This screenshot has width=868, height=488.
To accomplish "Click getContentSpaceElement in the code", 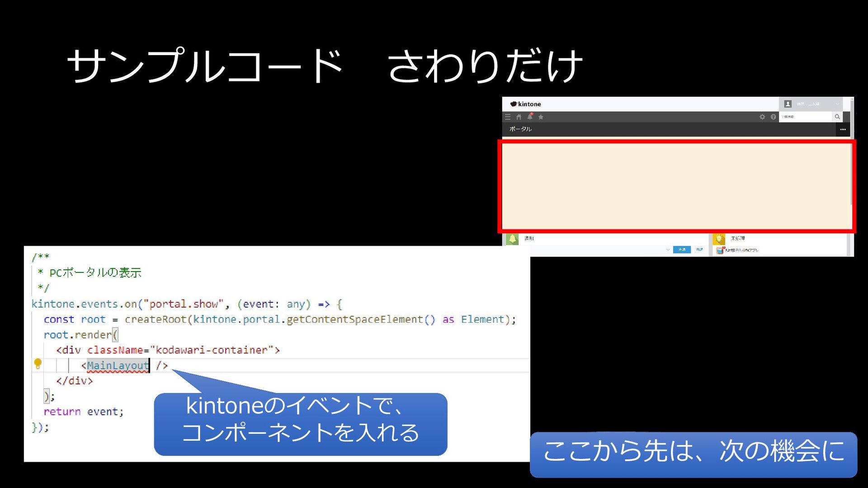I will (355, 319).
